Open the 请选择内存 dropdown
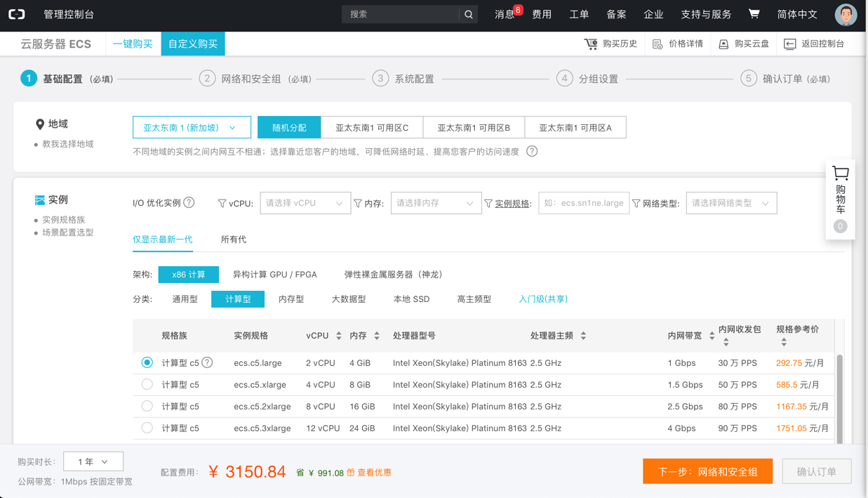Viewport: 868px width, 498px height. point(436,203)
